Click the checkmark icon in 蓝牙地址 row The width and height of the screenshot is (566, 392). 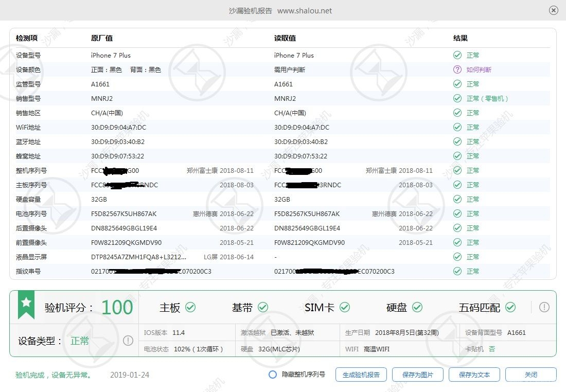pyautogui.click(x=457, y=141)
